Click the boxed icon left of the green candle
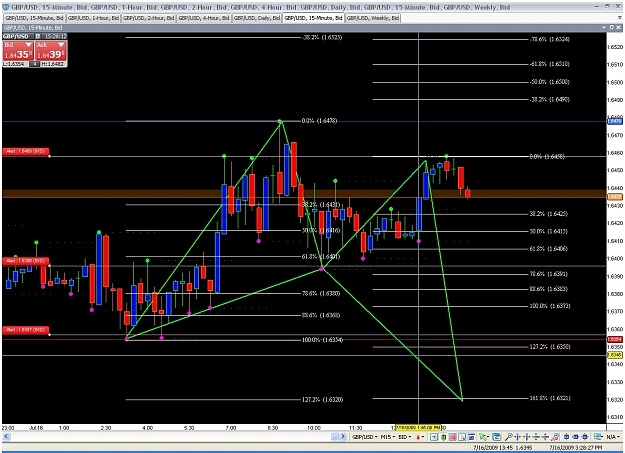This screenshot has height=453, width=625. (434, 437)
